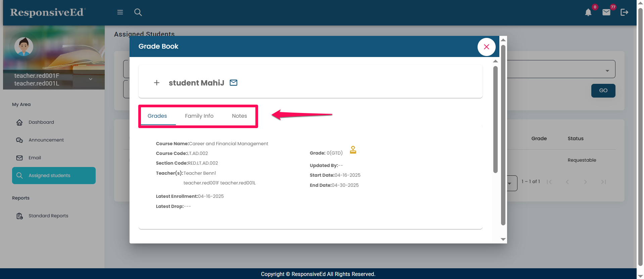Screen dimensions: 644x279
Task: Close the Grade Book dialog
Action: [x=486, y=47]
